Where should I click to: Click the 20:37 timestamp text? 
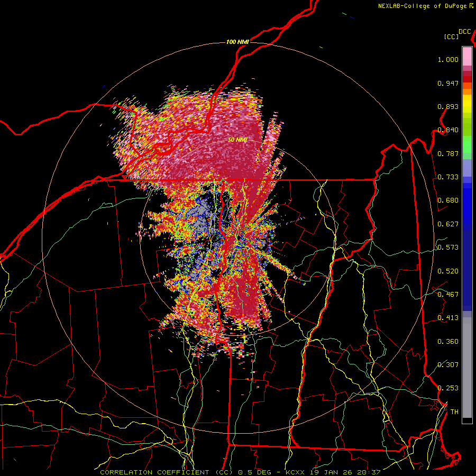coord(369,472)
